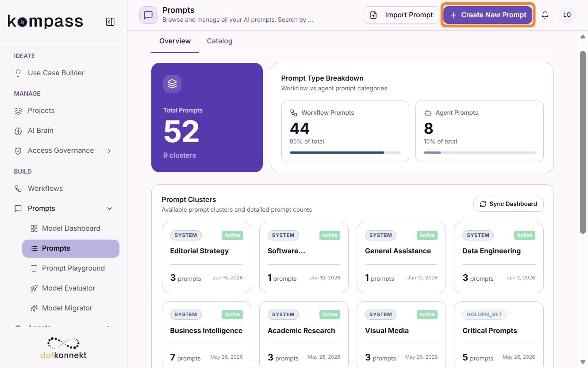Open the Critical Prompts cluster card
The image size is (588, 368).
[x=499, y=335]
